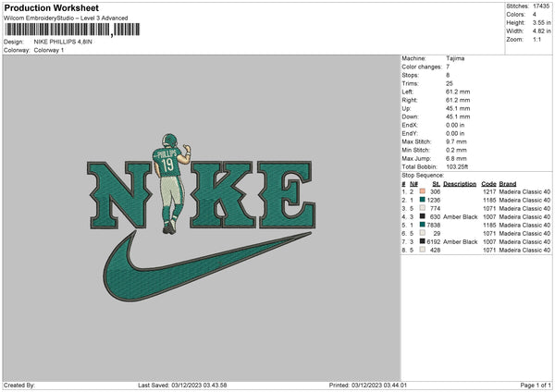Click the Total Bobbin value 103.25ft

click(457, 166)
